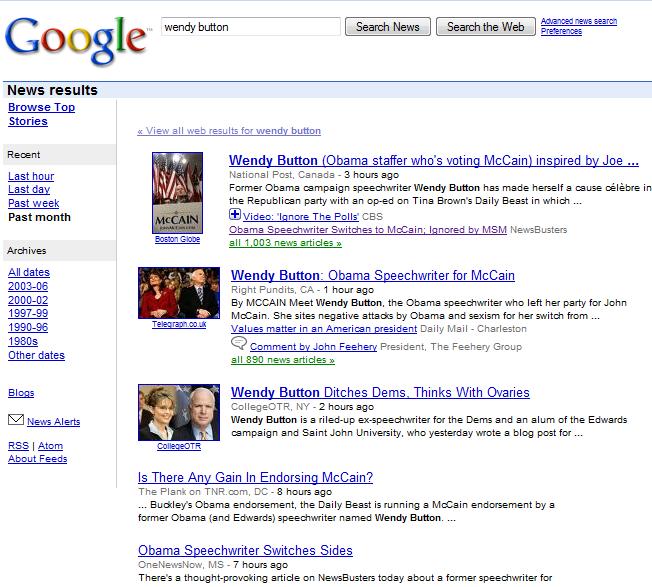
Task: Filter results to Last hour
Action: point(31,176)
